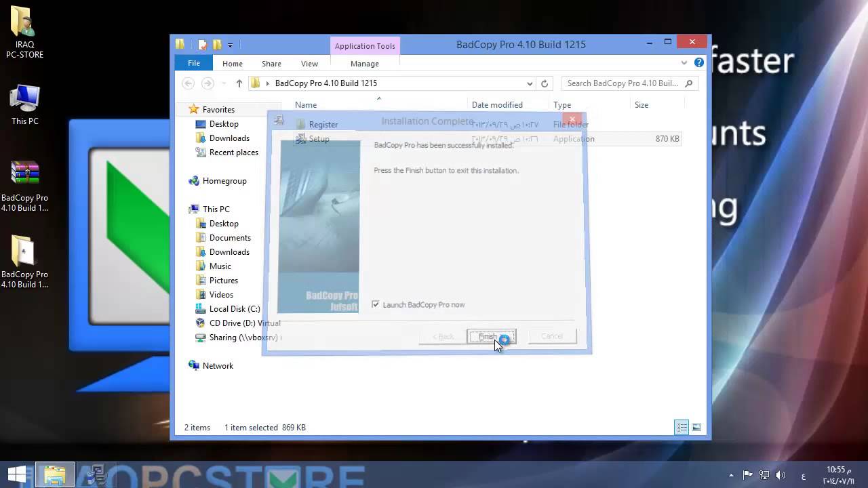Open the BadCopy Pro WinRAR archive icon

(24, 186)
